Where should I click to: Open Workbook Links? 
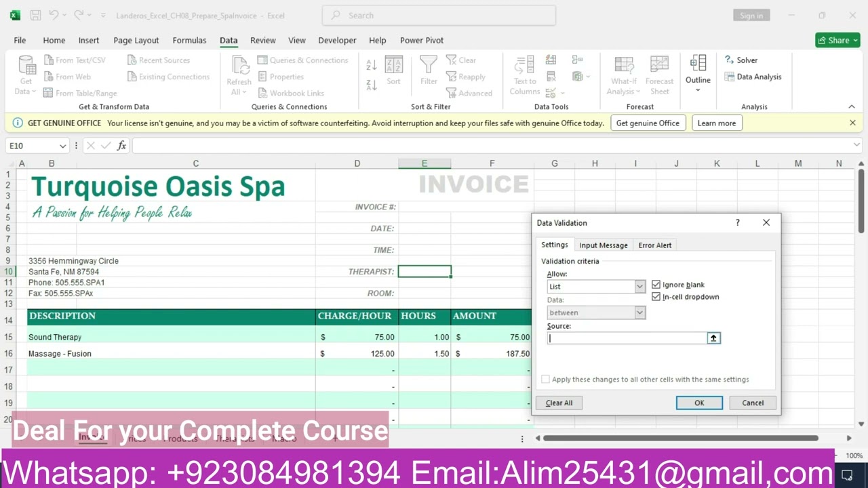[x=291, y=93]
